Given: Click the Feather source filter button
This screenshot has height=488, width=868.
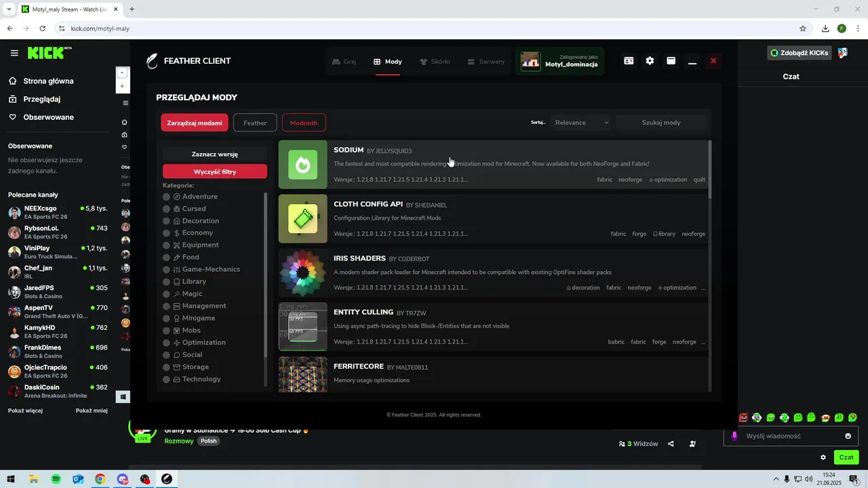Looking at the screenshot, I should point(255,123).
